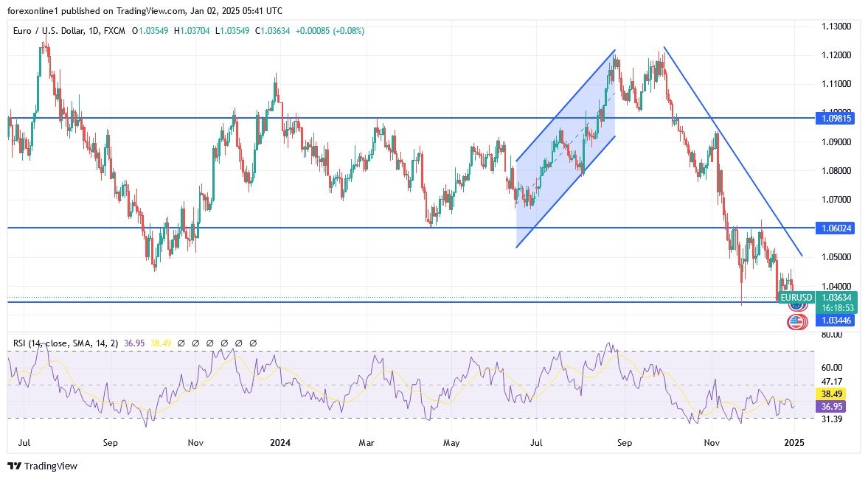Click the purple RSI value 36.95
The image size is (868, 479).
tap(133, 343)
